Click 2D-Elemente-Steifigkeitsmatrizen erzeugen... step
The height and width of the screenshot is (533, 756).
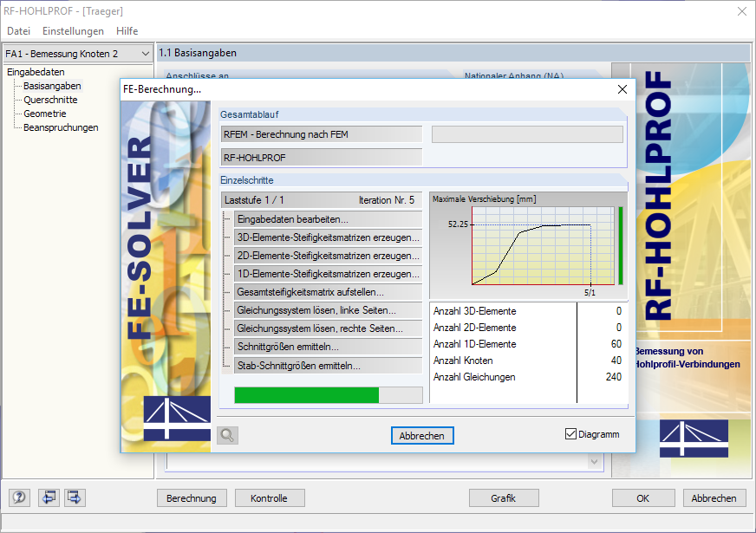click(328, 256)
